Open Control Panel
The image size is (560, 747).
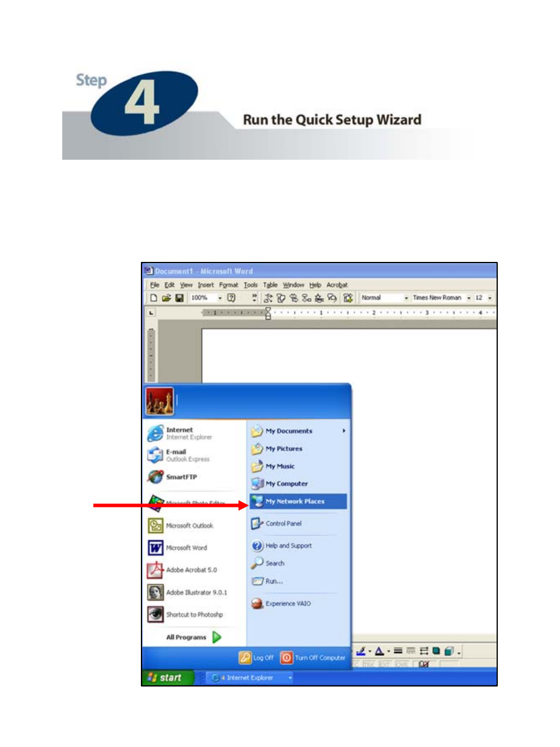click(276, 523)
